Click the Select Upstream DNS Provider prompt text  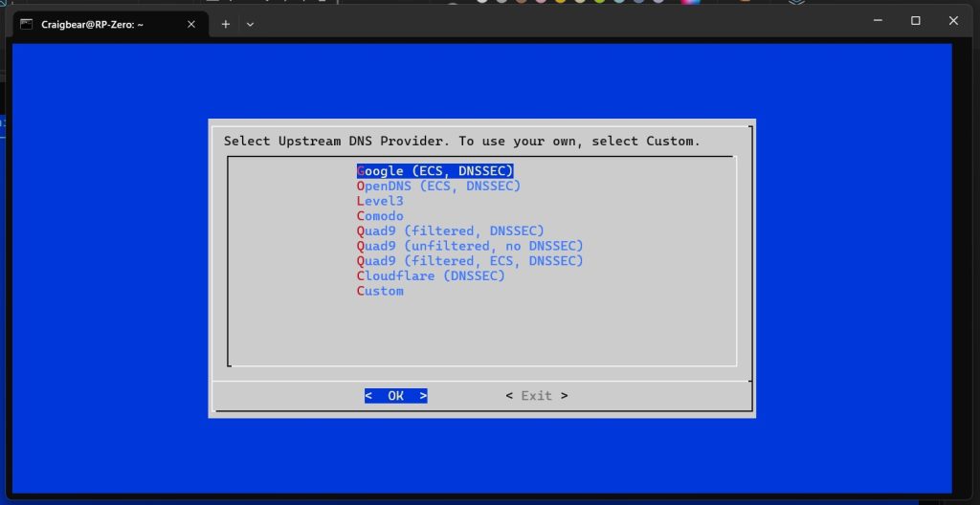[x=461, y=142]
